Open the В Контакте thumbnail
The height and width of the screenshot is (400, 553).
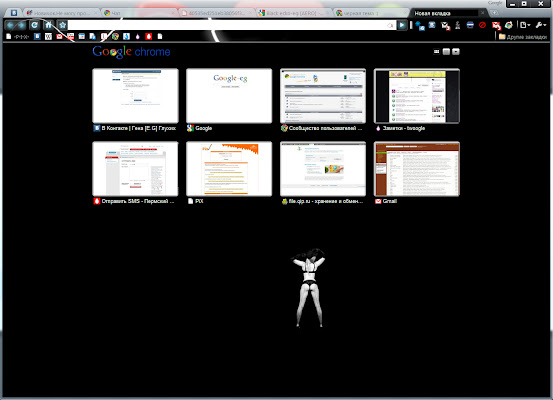coord(135,96)
